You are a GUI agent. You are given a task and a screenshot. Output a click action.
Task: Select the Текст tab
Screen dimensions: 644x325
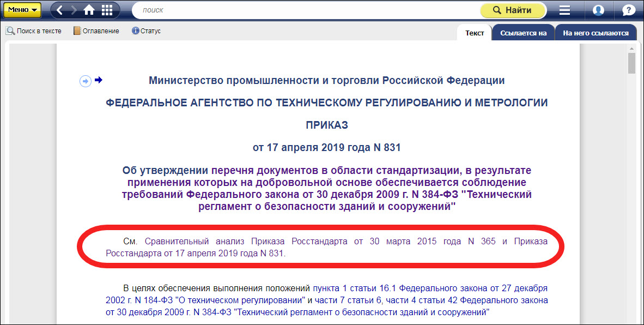(474, 33)
